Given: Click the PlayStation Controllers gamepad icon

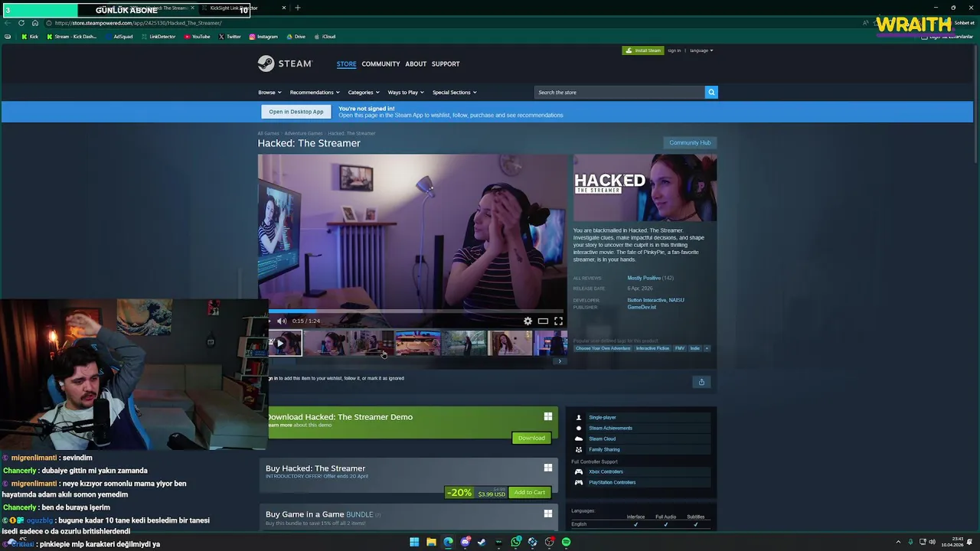Looking at the screenshot, I should click(579, 482).
